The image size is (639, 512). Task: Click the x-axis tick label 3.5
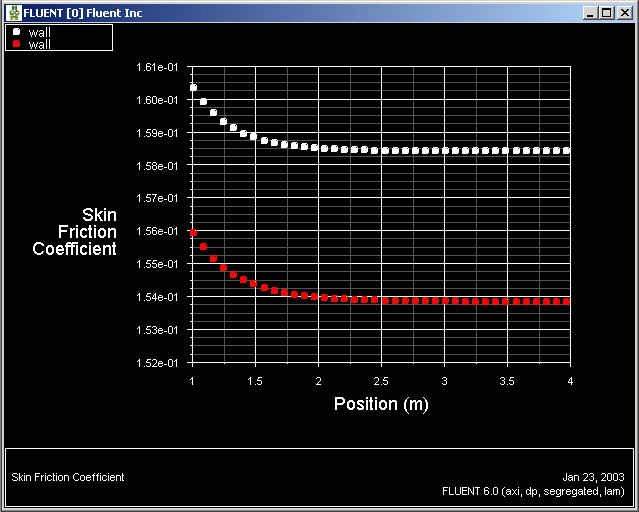click(x=507, y=381)
